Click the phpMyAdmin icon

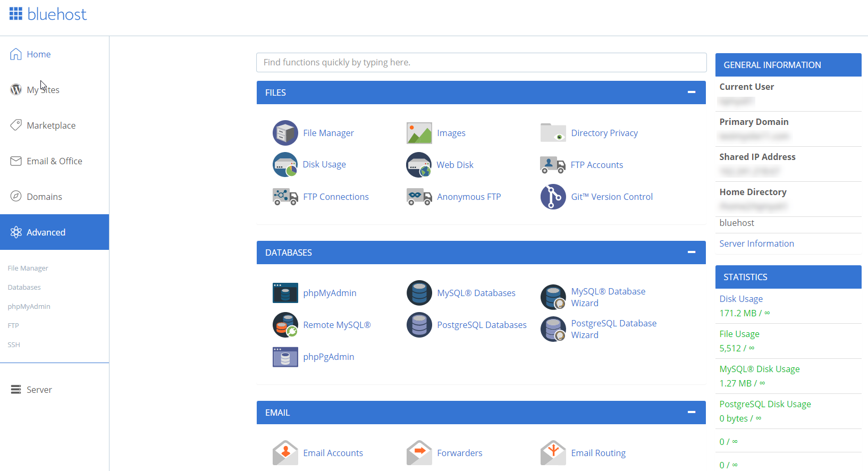tap(285, 293)
